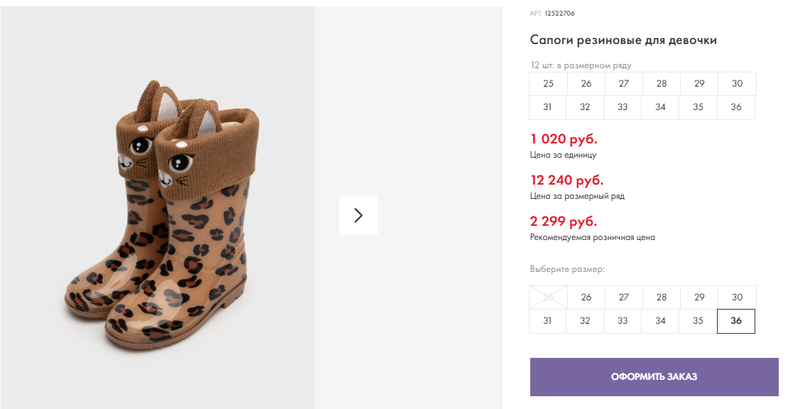Choose size 26 under Выберите размер
This screenshot has height=409, width=800.
[586, 297]
